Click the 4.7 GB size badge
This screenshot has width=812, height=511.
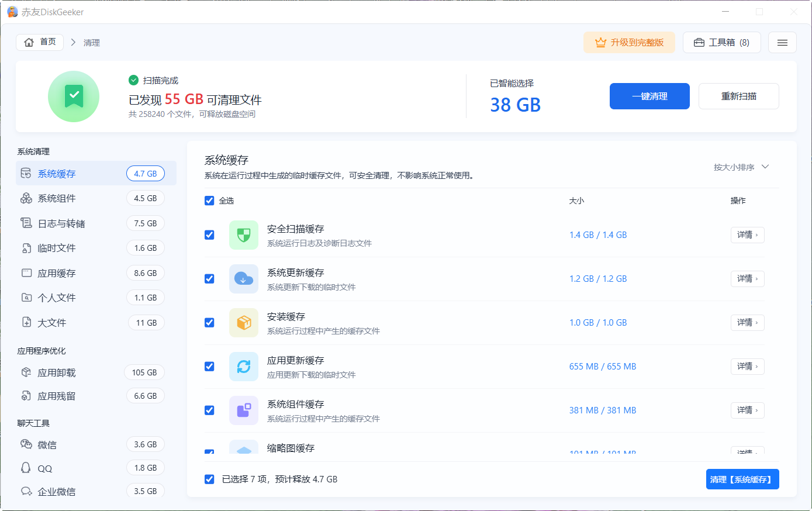tap(146, 174)
